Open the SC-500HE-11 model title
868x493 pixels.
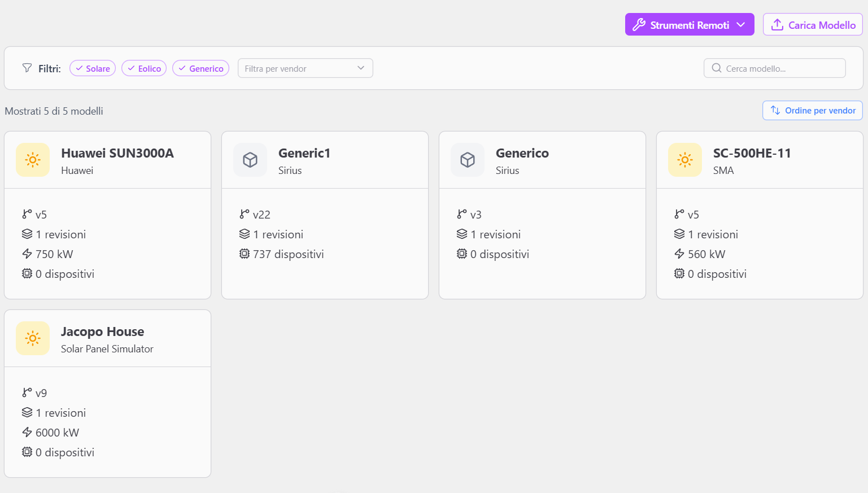coord(752,153)
